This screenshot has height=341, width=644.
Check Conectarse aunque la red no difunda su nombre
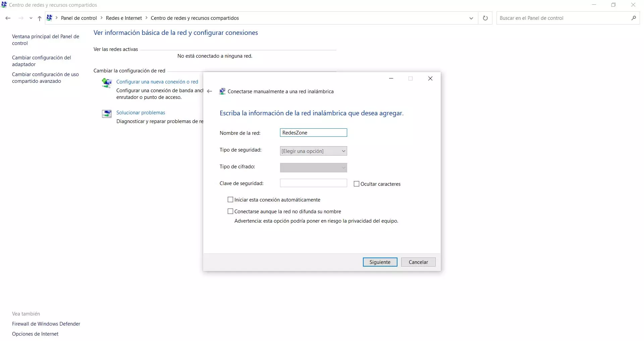point(230,211)
